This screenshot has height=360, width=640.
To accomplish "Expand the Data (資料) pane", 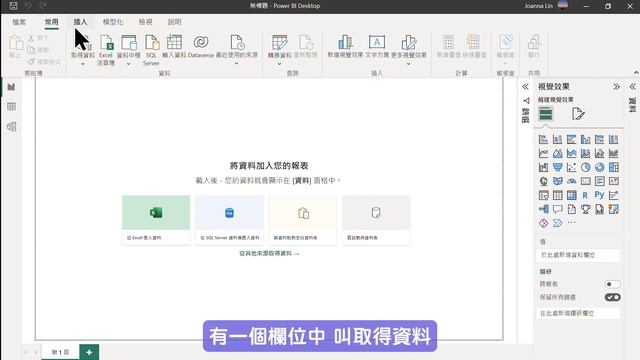I will pos(632,87).
